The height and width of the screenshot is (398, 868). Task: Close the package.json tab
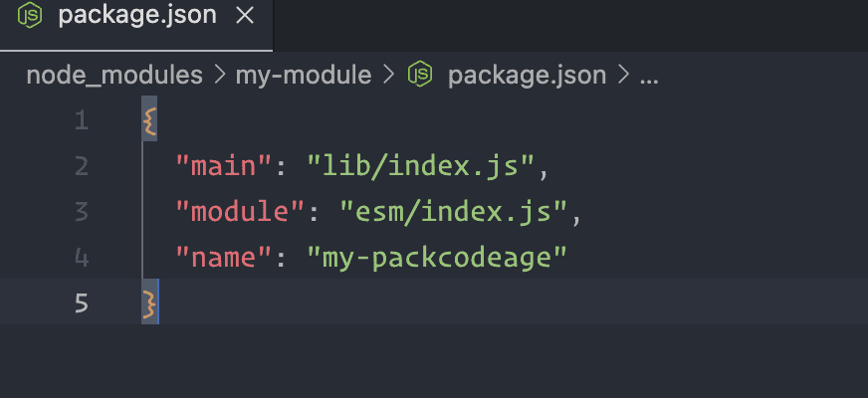[246, 18]
